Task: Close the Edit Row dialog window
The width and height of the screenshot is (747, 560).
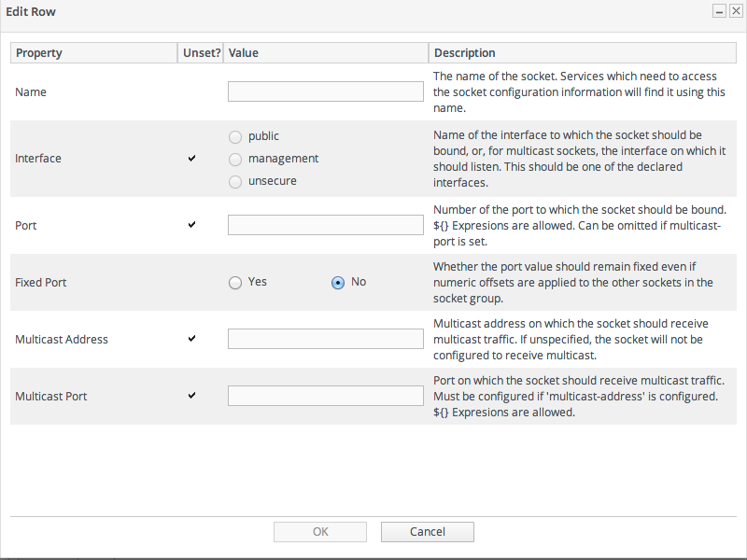Action: coord(735,11)
